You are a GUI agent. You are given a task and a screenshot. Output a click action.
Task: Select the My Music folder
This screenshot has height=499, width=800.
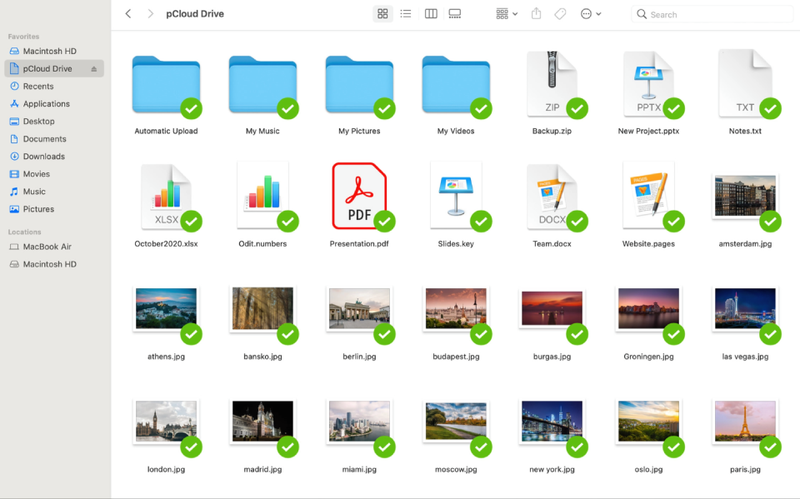262,85
